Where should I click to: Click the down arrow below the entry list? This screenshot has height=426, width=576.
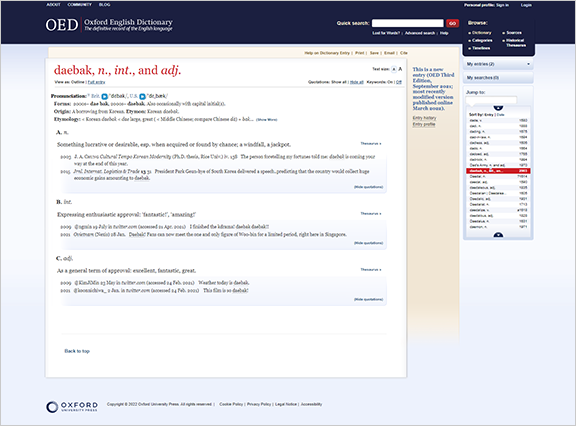click(498, 235)
